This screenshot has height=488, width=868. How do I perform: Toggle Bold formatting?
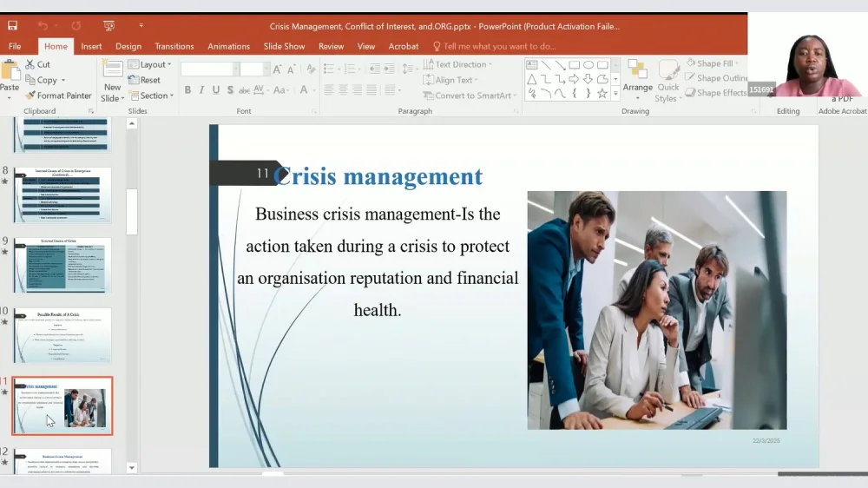pos(187,89)
